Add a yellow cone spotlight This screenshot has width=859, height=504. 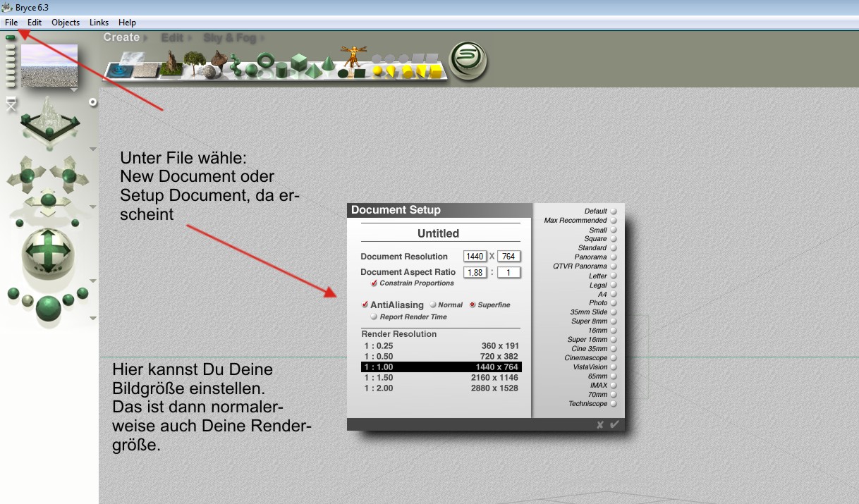(391, 70)
